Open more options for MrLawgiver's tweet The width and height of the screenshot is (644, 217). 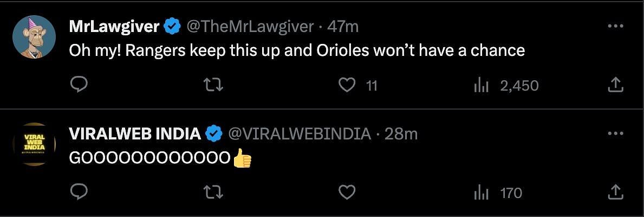(x=615, y=27)
